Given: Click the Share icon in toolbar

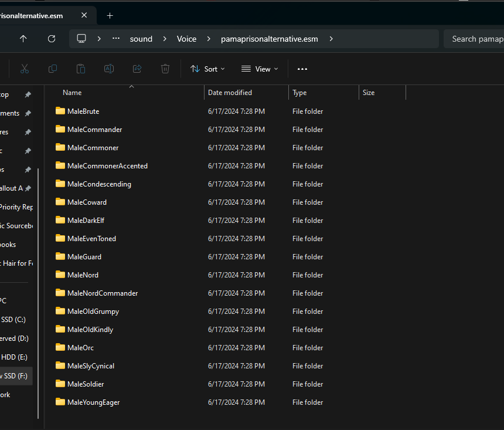Looking at the screenshot, I should (137, 69).
